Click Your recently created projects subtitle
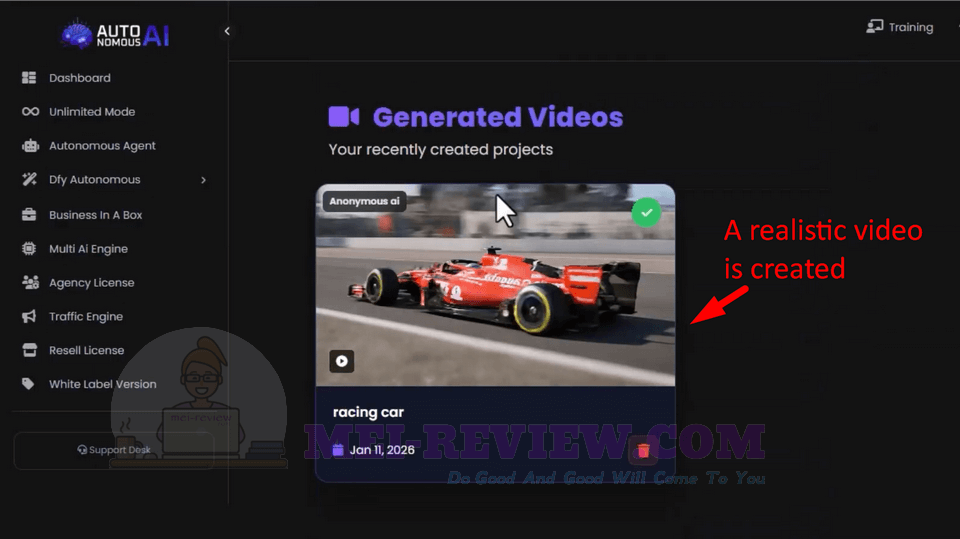 click(x=441, y=149)
